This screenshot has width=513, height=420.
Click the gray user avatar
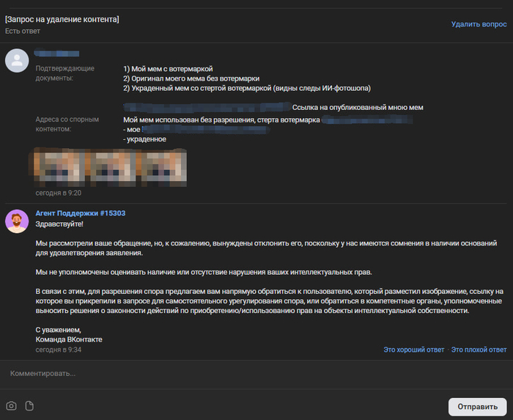click(17, 61)
